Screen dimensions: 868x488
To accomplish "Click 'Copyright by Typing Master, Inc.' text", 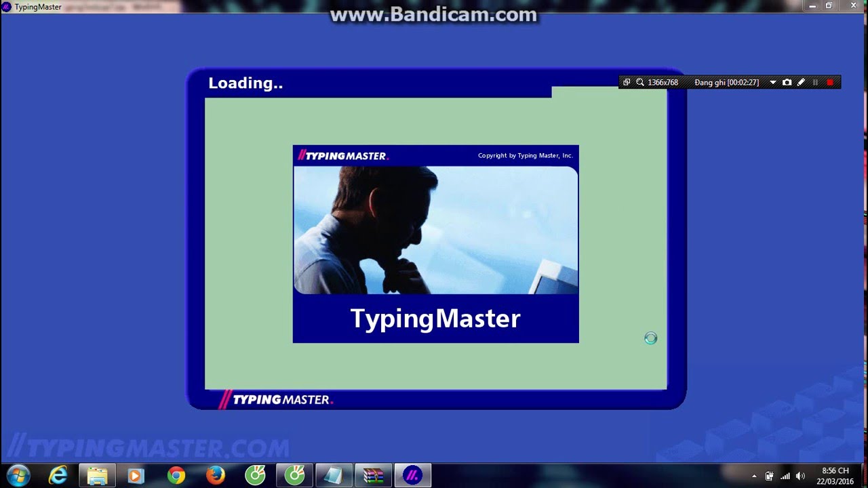I will (526, 155).
